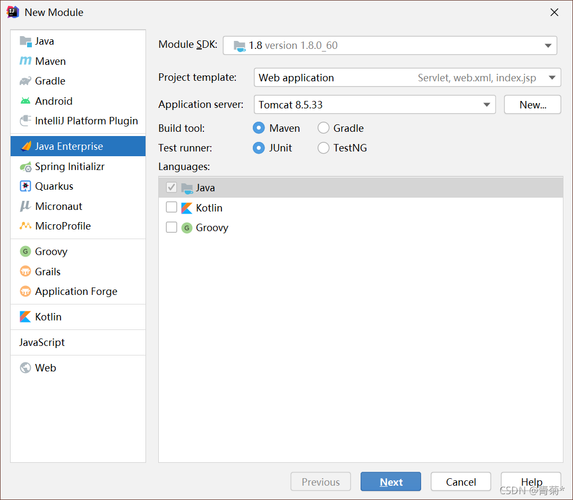
Task: Click the 'Languages:' label
Action: (184, 167)
